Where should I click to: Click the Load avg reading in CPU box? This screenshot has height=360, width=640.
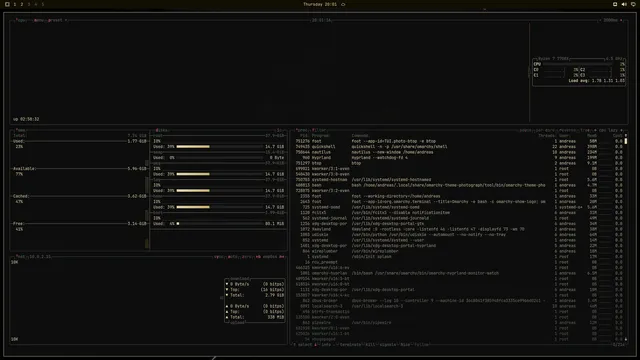596,81
